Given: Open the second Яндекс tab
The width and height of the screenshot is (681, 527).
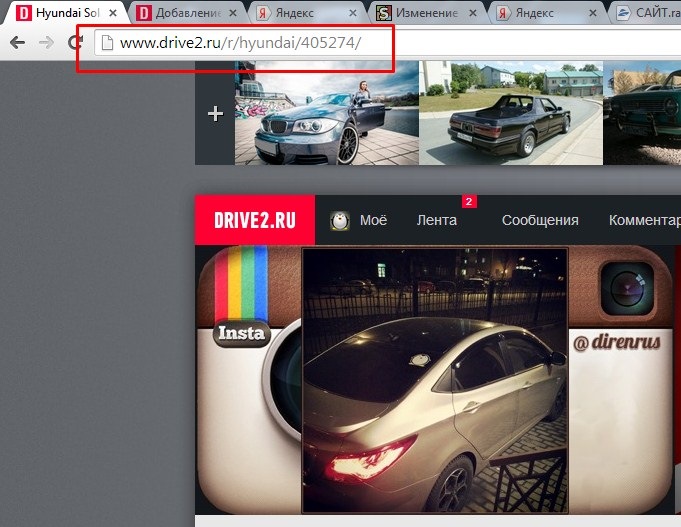Looking at the screenshot, I should coord(549,13).
